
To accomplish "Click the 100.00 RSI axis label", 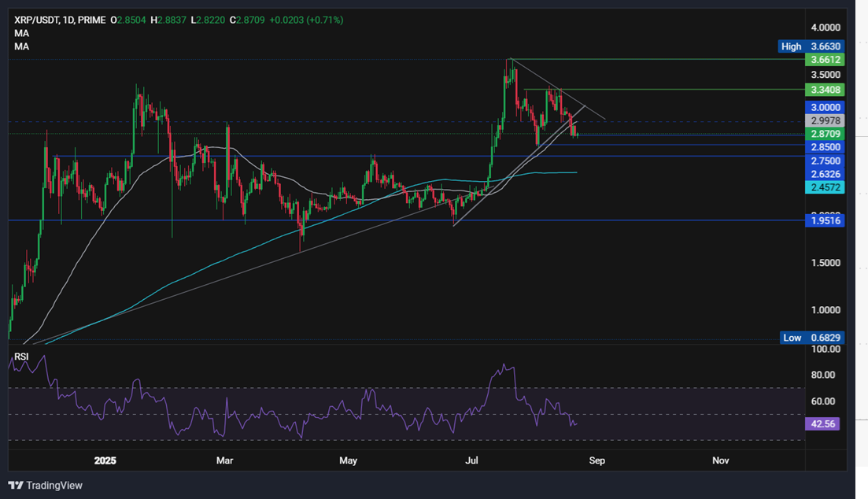I will [x=826, y=349].
